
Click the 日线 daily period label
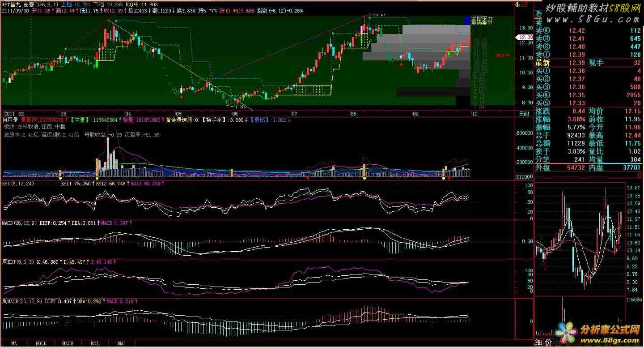click(x=524, y=114)
